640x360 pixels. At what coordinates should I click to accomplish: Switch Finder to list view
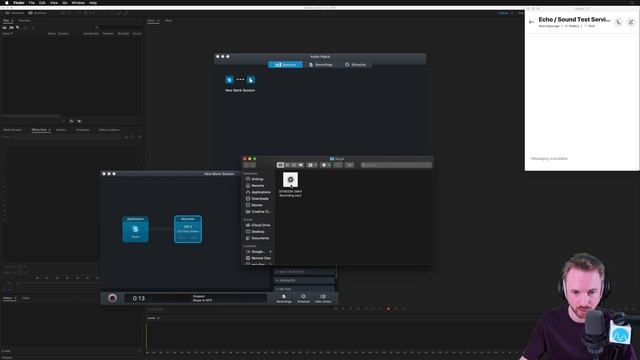(287, 165)
